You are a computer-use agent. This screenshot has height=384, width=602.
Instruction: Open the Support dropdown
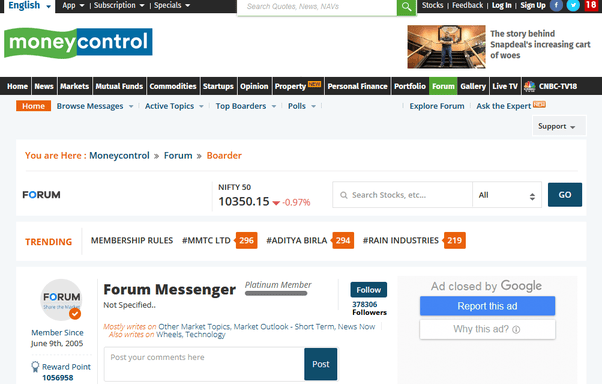559,126
